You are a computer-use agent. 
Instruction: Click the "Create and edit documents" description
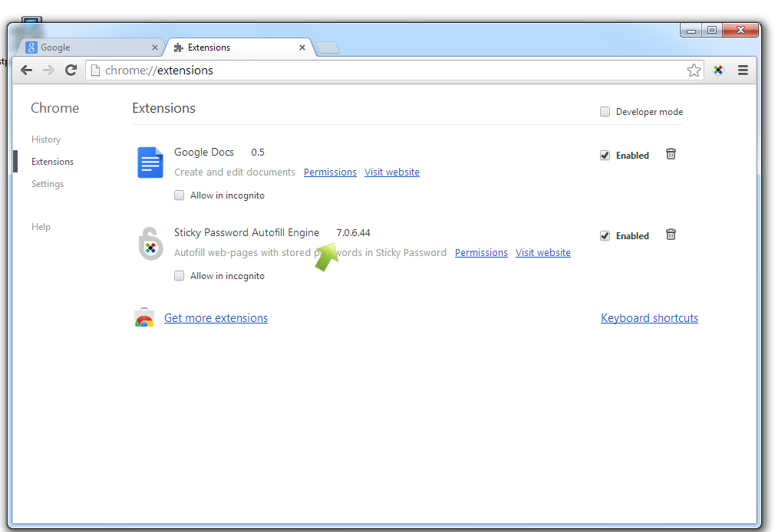point(235,172)
